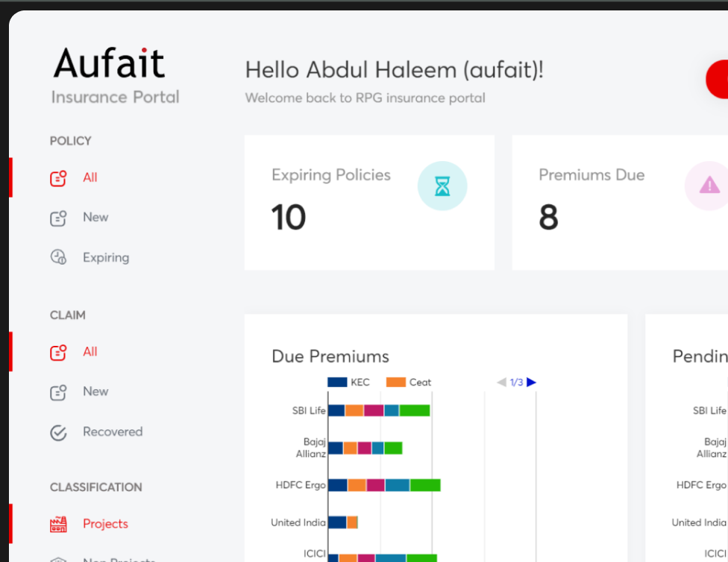Image resolution: width=728 pixels, height=562 pixels.
Task: Select New under Claim section
Action: 95,391
